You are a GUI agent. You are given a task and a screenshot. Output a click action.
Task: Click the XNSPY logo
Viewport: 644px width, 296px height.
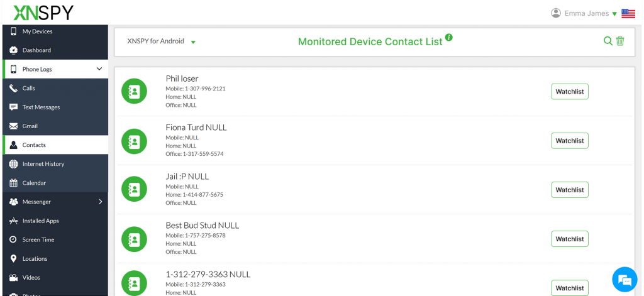click(x=43, y=13)
